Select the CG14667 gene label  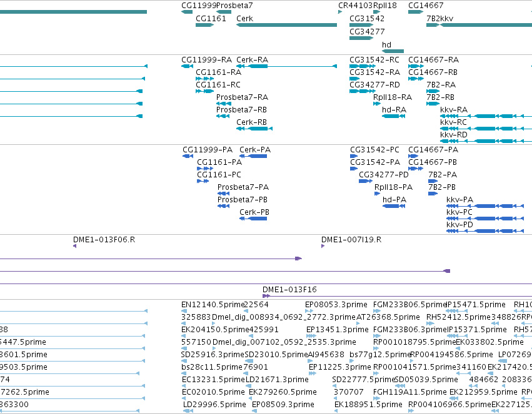426,6
